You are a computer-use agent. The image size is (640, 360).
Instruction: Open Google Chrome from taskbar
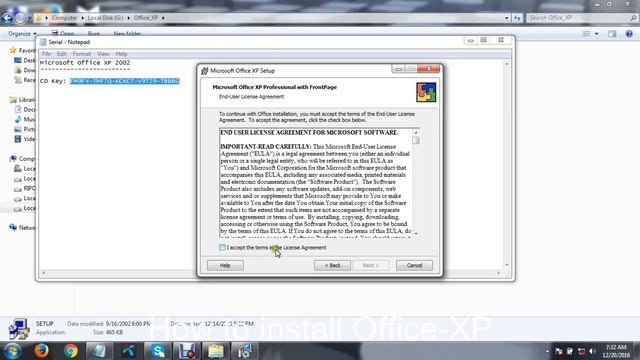pos(71,351)
